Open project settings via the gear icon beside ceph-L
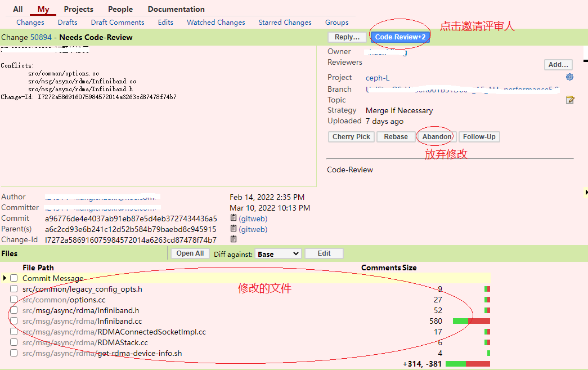 point(569,77)
